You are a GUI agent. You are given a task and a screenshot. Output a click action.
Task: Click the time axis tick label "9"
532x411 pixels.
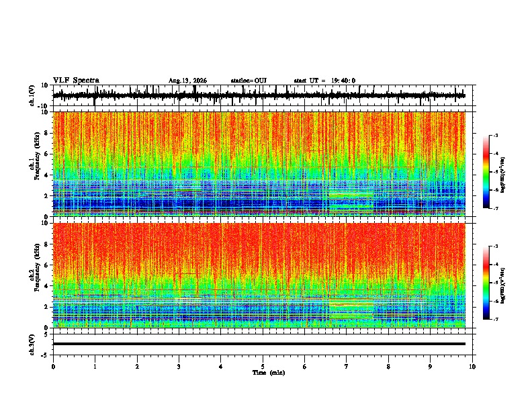[430, 367]
